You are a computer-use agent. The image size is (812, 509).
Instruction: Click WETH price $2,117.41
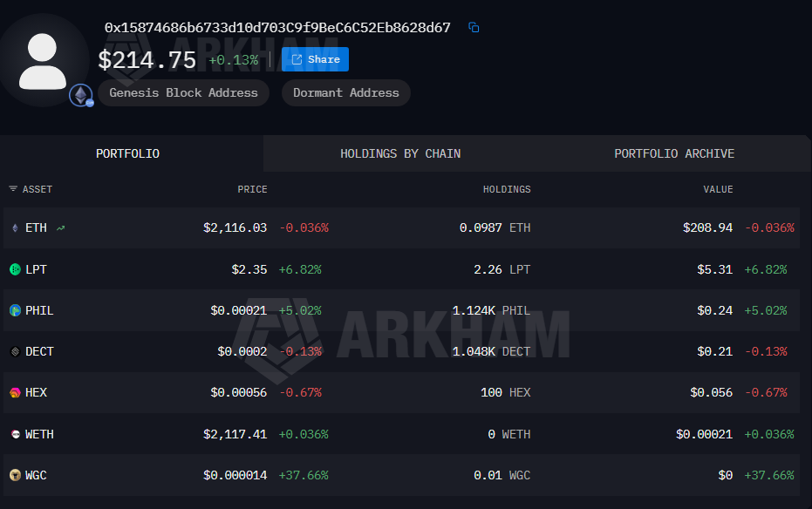tap(235, 434)
